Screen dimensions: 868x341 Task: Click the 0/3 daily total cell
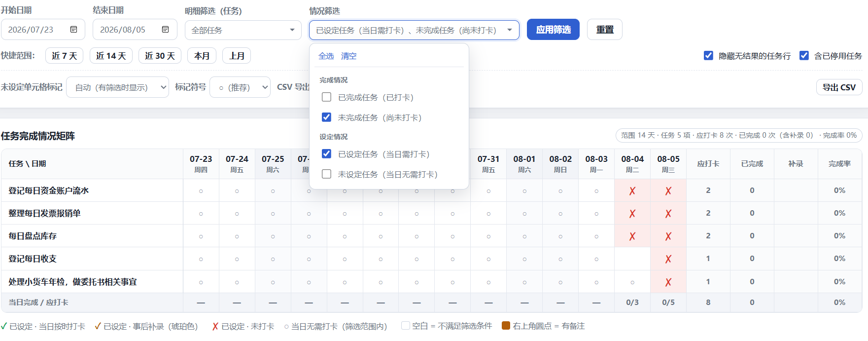(632, 303)
